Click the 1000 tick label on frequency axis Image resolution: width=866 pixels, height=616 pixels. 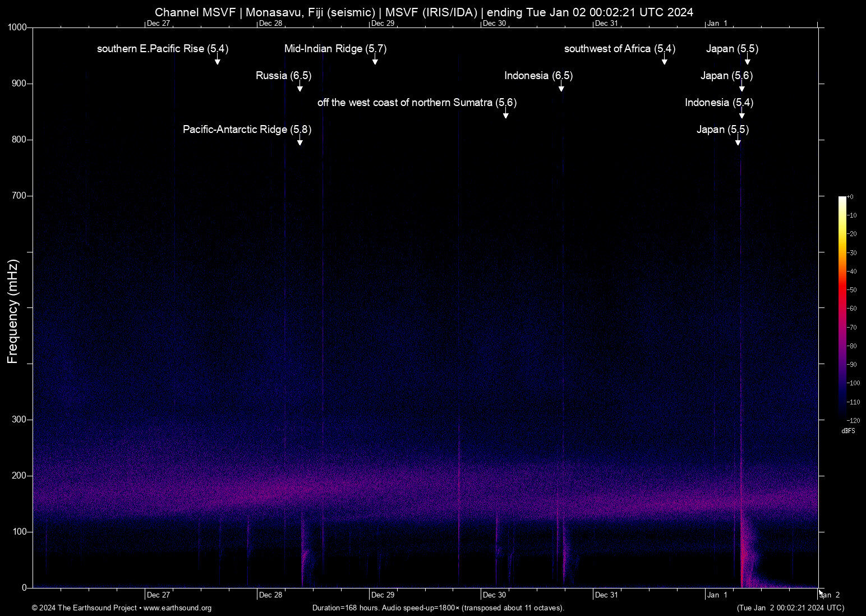click(17, 27)
